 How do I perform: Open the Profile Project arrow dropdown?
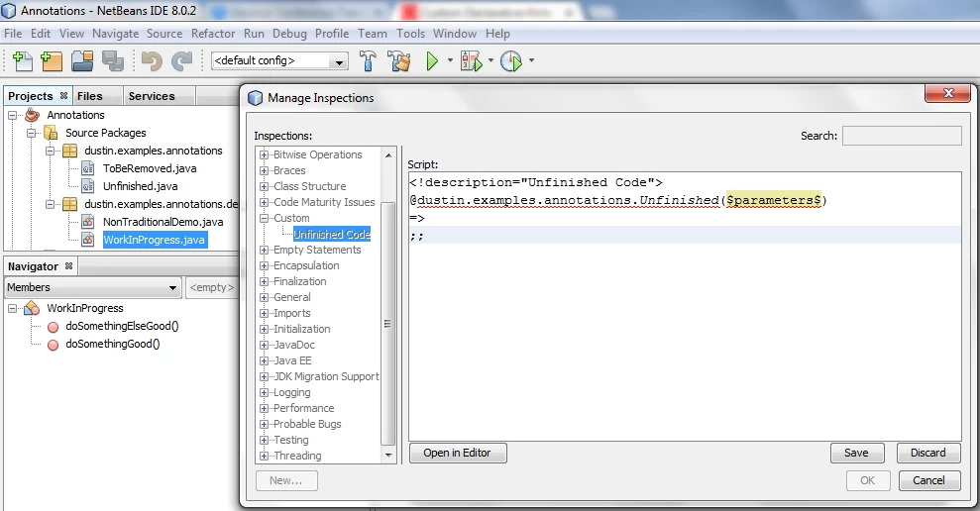point(531,60)
